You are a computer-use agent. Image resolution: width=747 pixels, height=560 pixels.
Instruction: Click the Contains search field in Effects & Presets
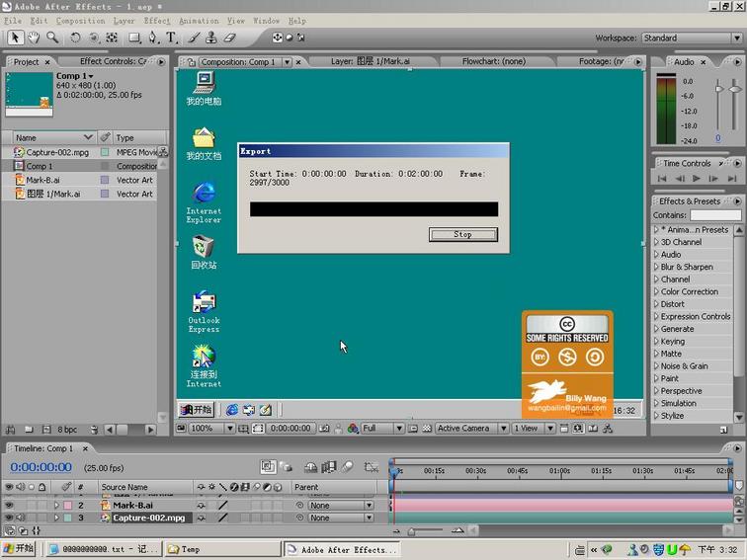(716, 215)
